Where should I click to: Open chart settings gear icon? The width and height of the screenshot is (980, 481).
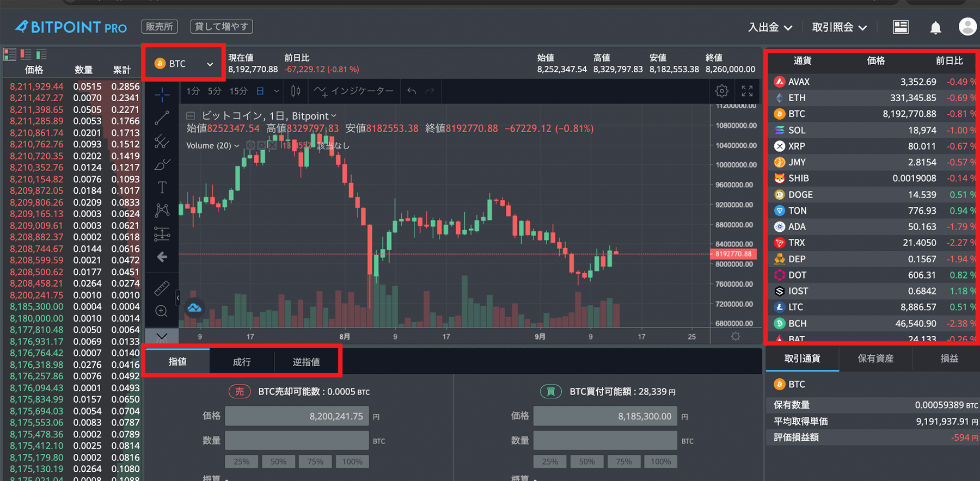(x=722, y=91)
